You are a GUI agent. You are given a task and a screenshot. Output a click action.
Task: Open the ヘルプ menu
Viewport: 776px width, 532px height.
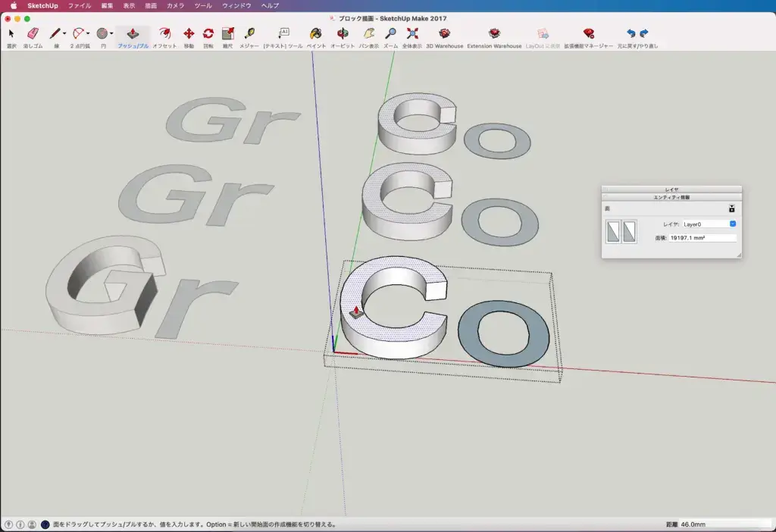(271, 6)
